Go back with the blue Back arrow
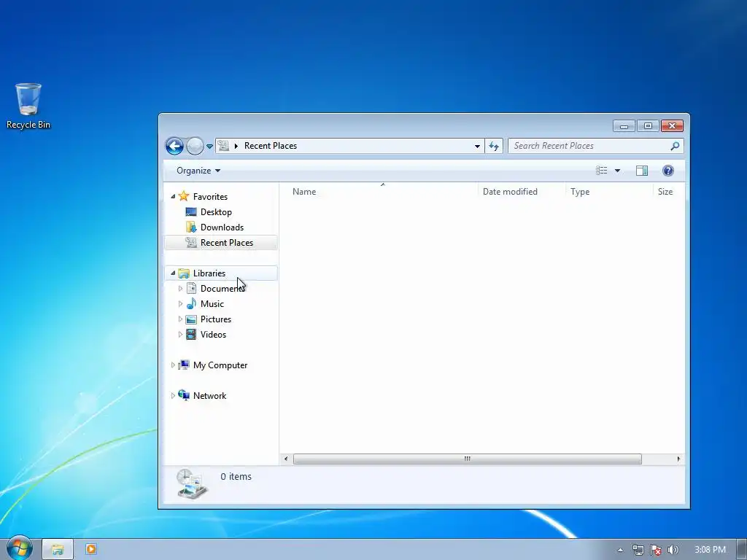 pos(174,146)
